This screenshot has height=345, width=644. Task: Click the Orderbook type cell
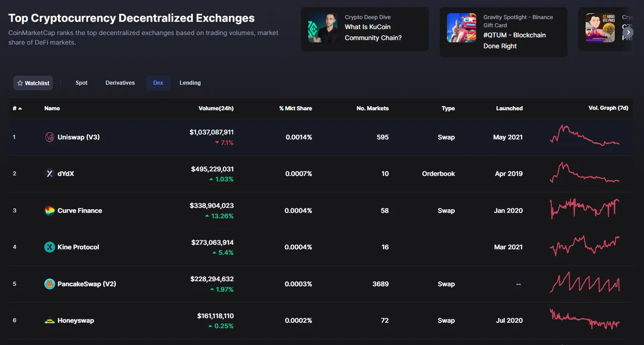tap(439, 174)
